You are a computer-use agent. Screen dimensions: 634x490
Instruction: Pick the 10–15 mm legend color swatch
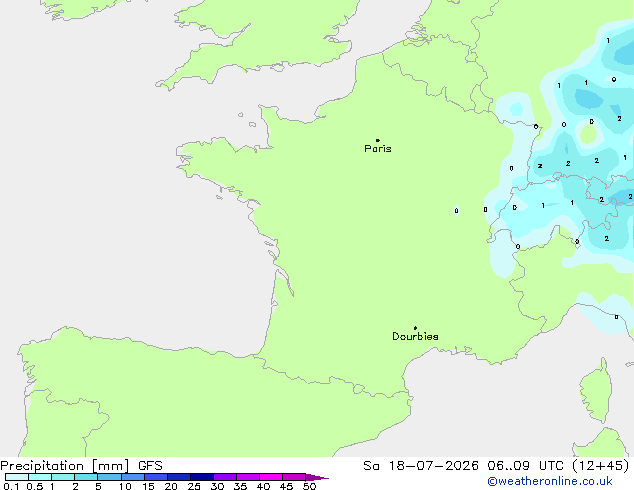pos(132,477)
